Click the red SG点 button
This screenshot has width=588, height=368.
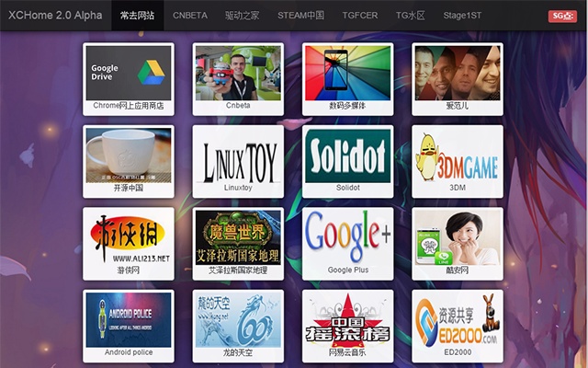(562, 17)
